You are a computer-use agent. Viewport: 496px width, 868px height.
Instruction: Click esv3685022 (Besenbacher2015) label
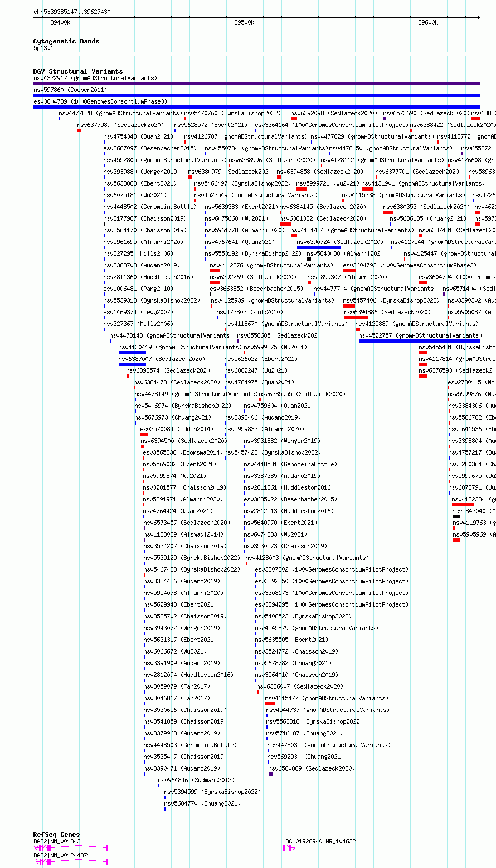coord(290,499)
